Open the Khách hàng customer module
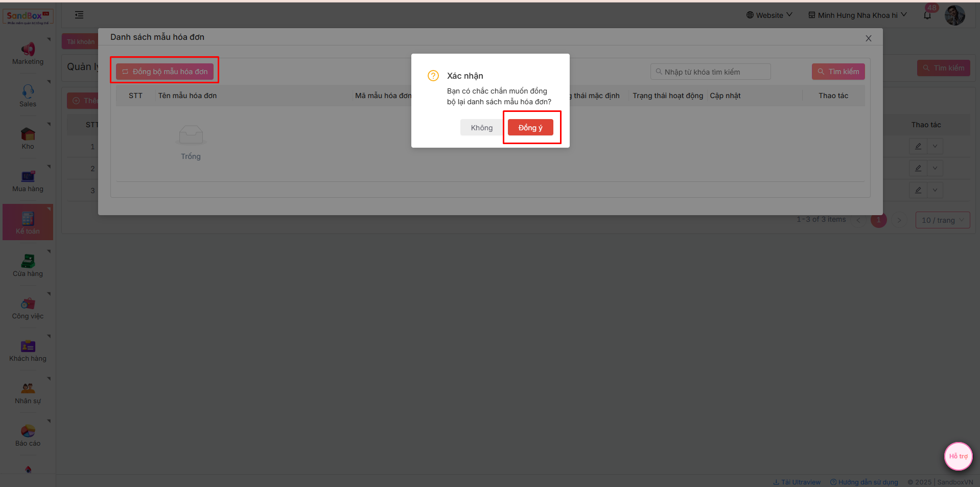Viewport: 980px width, 487px height. coord(28,351)
